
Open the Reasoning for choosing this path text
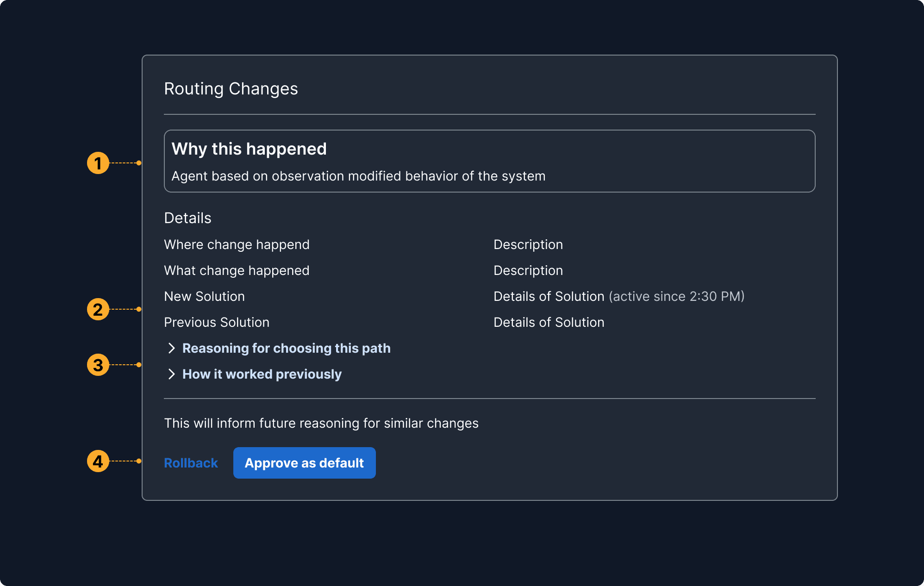(286, 349)
